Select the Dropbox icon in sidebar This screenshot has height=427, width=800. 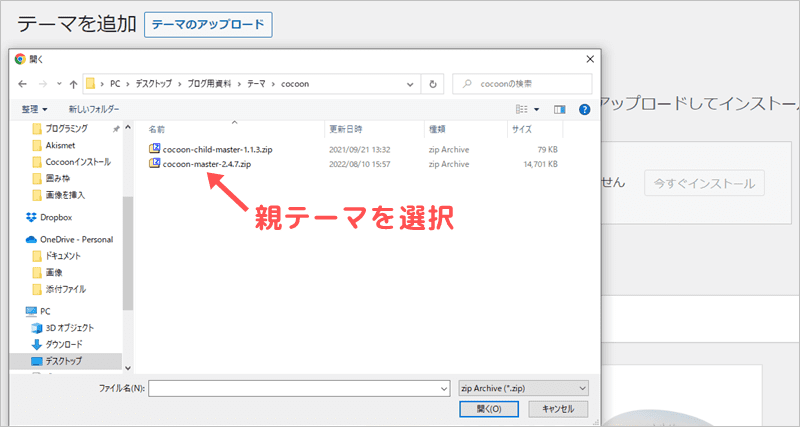tap(31, 217)
